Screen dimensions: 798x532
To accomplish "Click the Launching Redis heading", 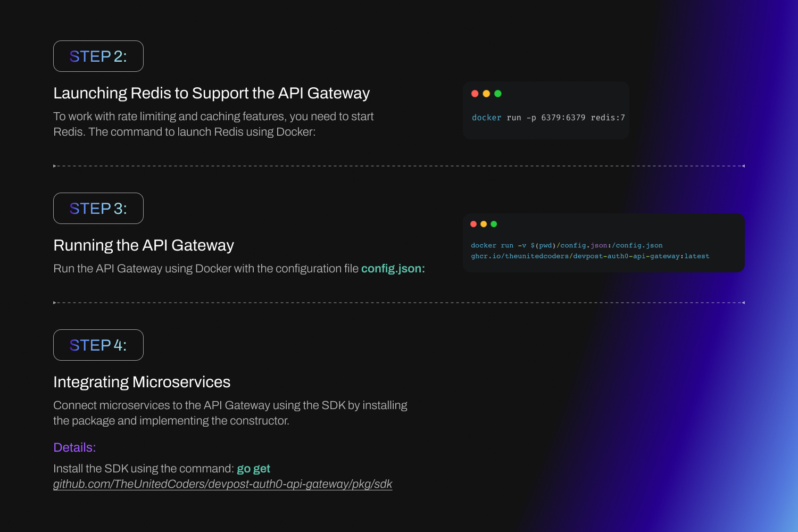I will pos(211,93).
